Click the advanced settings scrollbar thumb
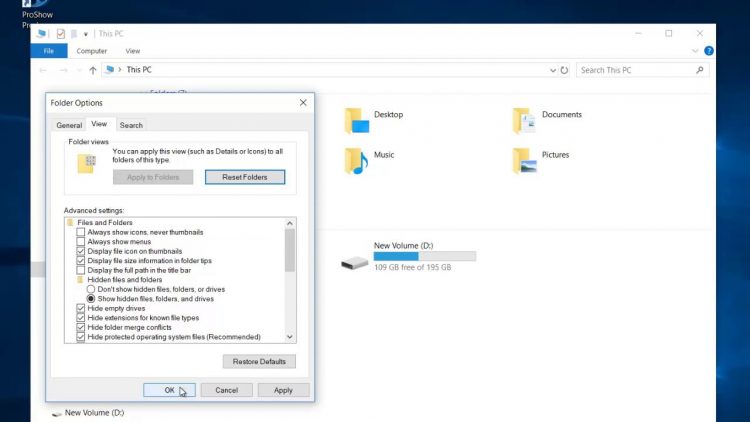Image resolution: width=750 pixels, height=422 pixels. click(290, 250)
